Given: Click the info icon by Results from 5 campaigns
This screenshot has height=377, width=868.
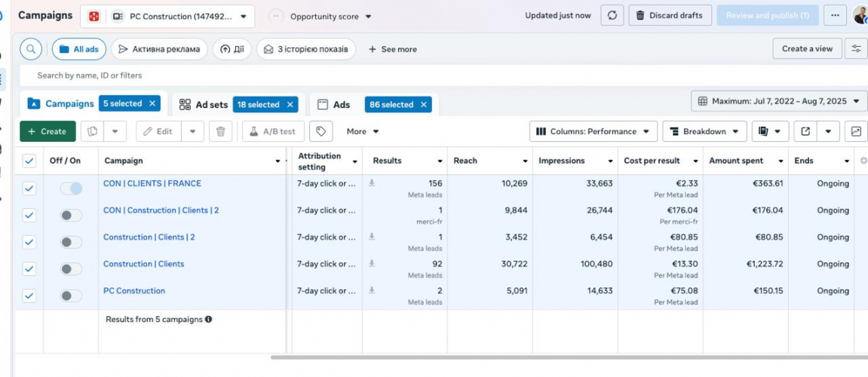Looking at the screenshot, I should pos(208,320).
